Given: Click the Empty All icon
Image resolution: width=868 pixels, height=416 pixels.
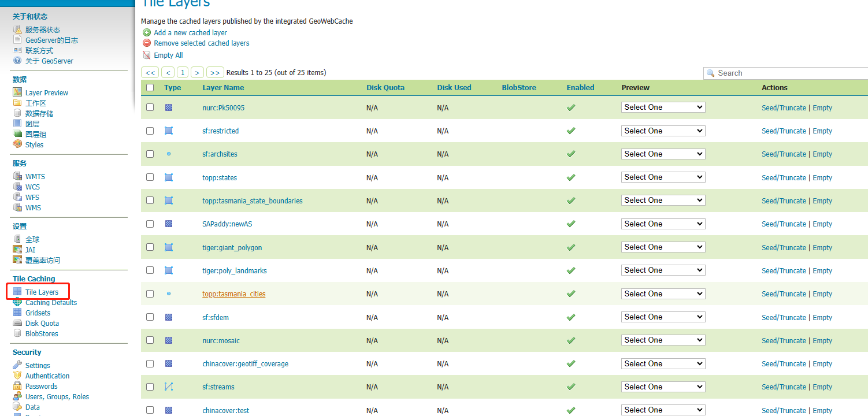Looking at the screenshot, I should click(x=147, y=55).
